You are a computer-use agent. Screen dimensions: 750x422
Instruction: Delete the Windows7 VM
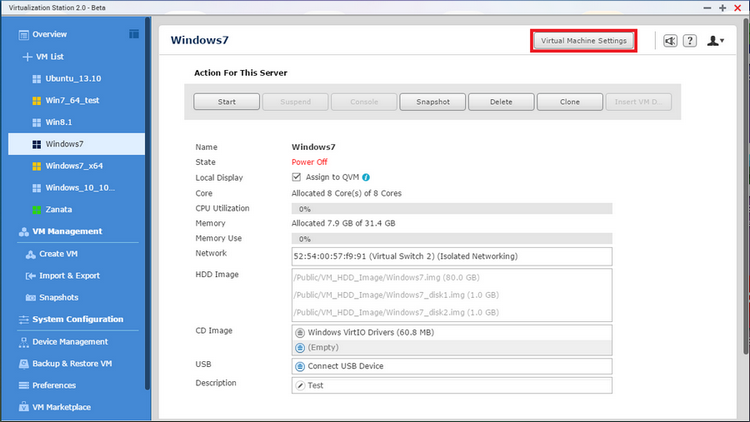501,102
